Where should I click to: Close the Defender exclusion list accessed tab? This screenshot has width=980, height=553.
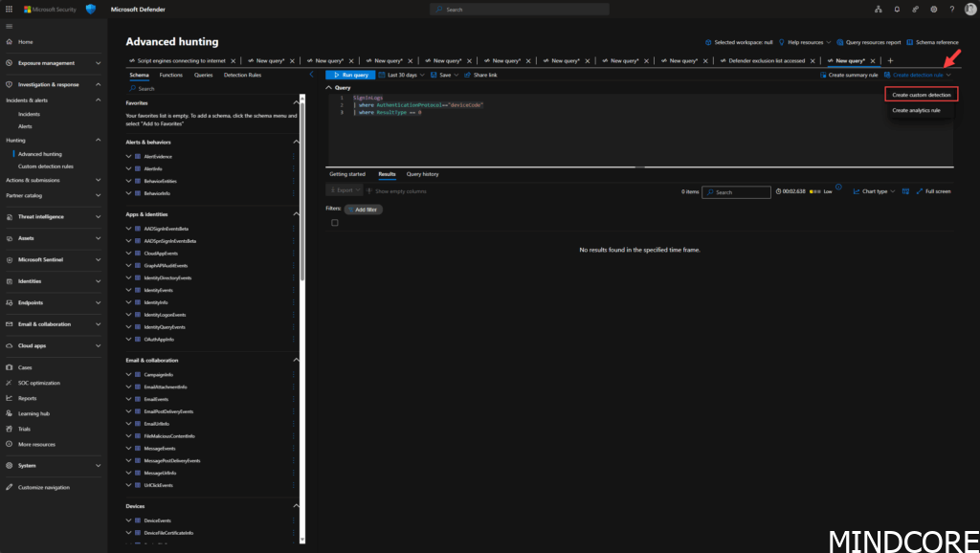click(813, 61)
